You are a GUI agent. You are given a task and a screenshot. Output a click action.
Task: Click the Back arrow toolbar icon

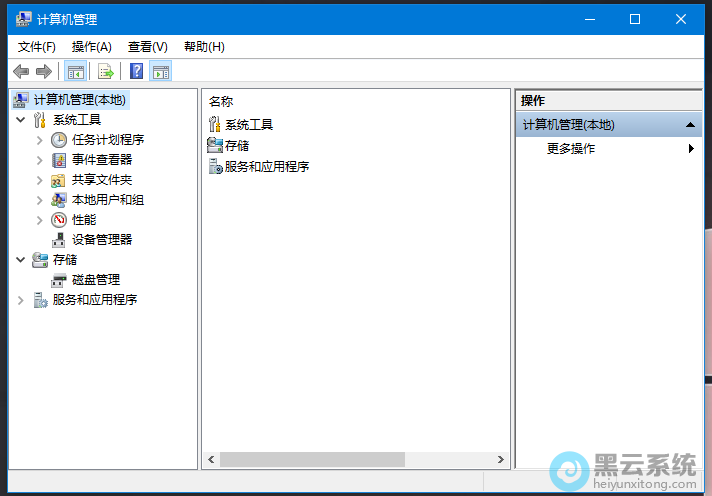point(21,72)
